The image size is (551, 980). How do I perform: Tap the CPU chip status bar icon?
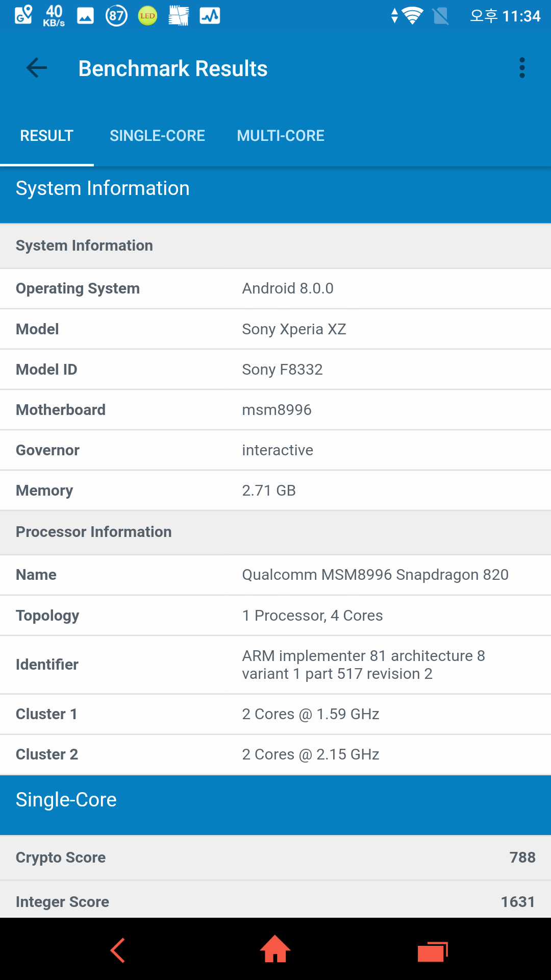point(179,16)
